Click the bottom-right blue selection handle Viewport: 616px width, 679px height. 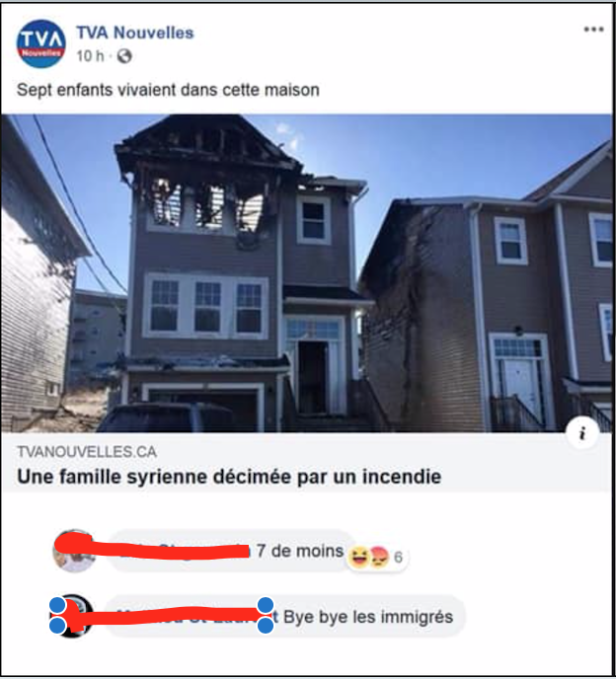pos(266,626)
